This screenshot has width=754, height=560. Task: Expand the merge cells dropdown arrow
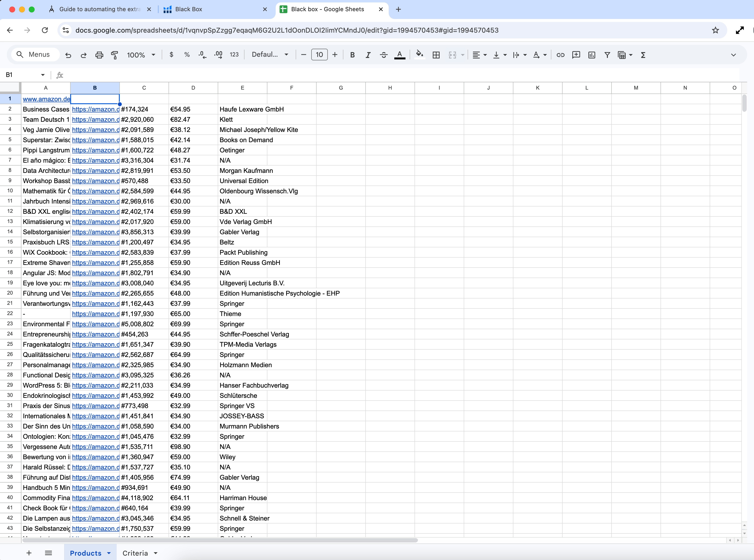point(462,55)
